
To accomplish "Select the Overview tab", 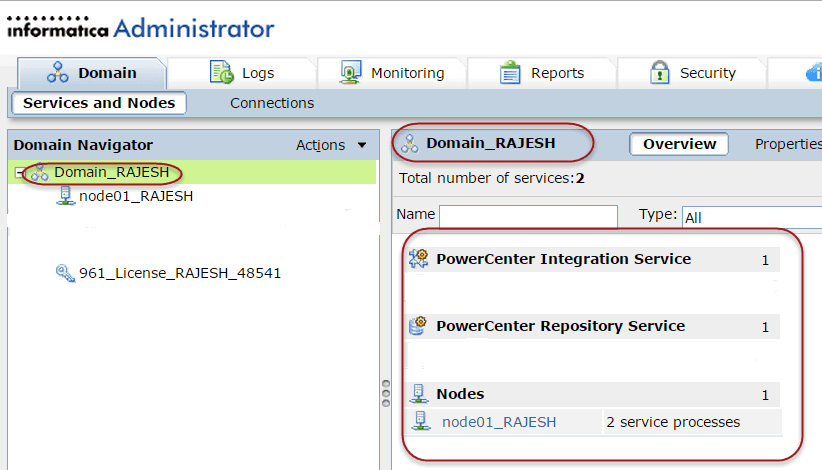I will (679, 144).
